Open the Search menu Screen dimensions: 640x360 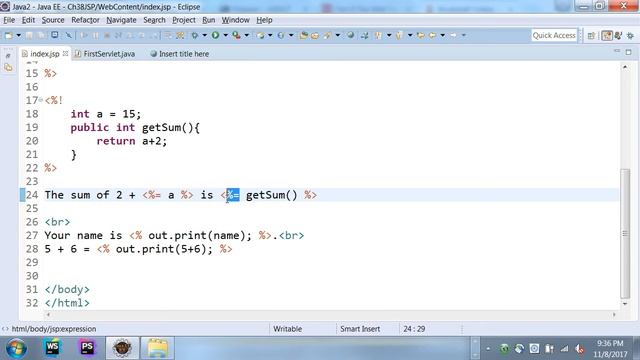154,20
